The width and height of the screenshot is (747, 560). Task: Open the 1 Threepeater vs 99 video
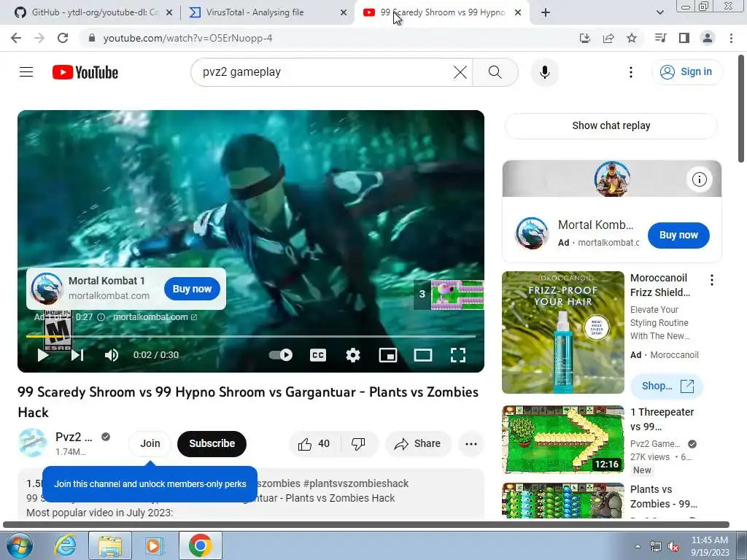(563, 440)
